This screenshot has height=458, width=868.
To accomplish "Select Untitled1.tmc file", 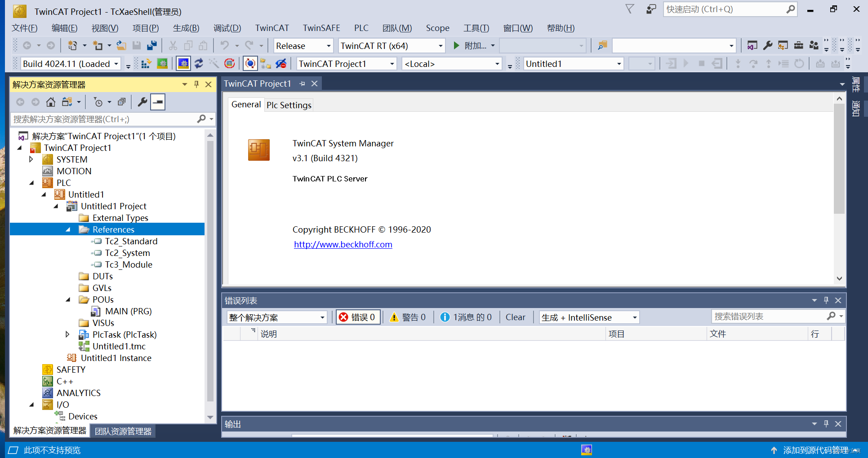I will pos(119,346).
